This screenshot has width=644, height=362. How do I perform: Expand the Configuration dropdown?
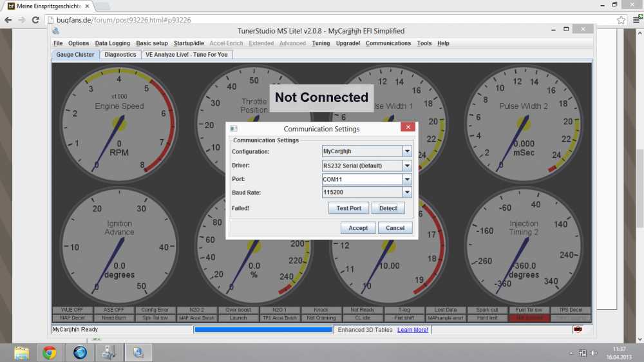coord(406,151)
